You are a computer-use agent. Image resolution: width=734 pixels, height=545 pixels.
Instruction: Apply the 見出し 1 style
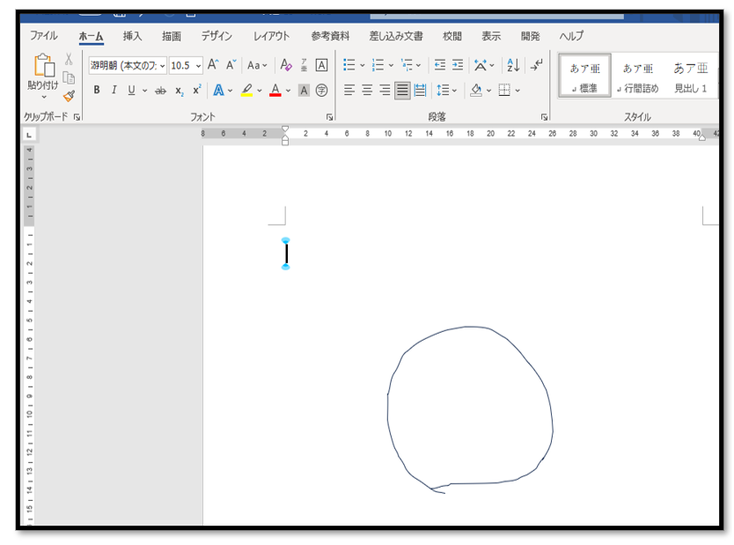coord(689,76)
